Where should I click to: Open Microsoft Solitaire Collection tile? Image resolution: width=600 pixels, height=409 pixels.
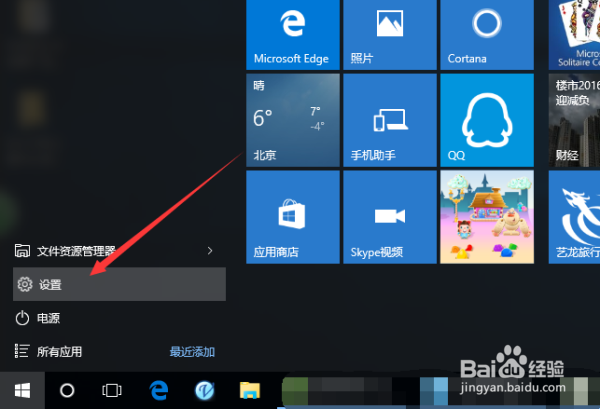tap(574, 34)
